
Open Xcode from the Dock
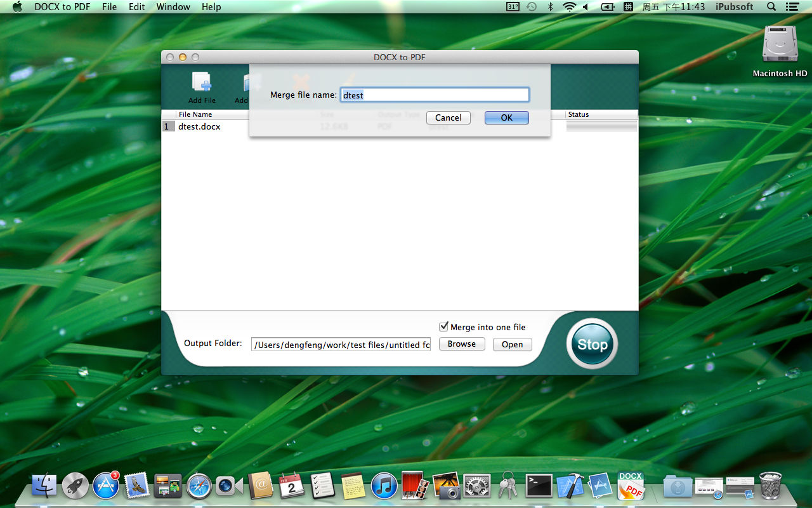tap(570, 486)
